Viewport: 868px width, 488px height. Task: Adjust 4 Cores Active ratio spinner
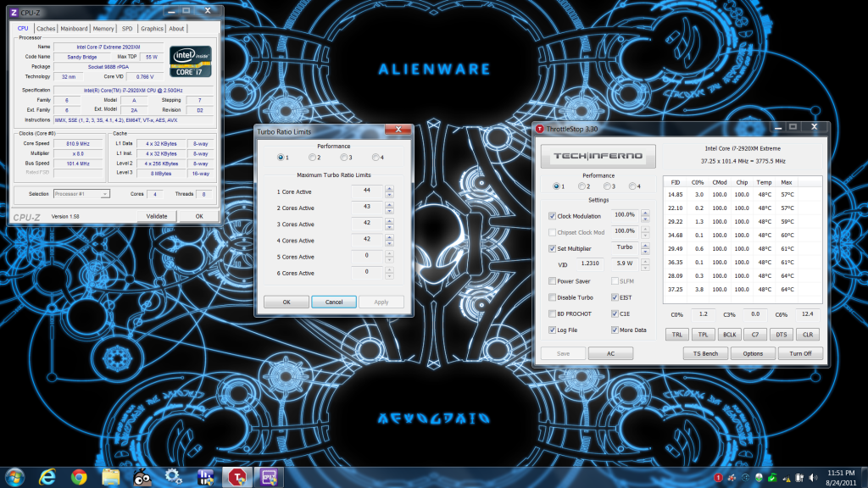389,241
